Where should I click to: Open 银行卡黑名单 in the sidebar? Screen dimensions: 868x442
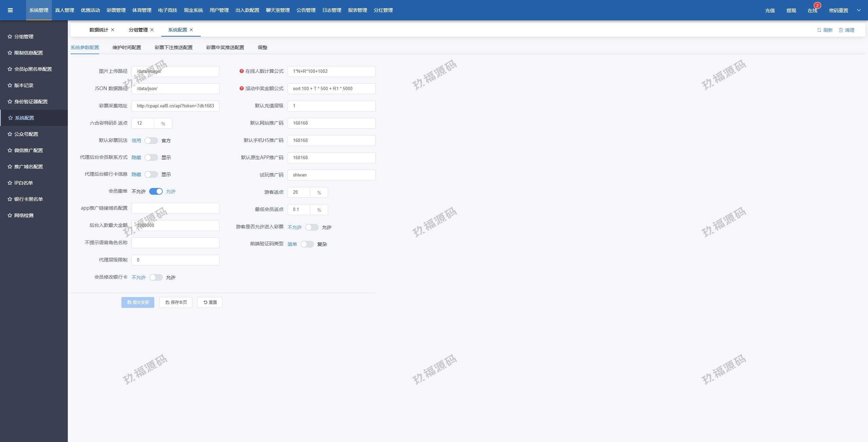pos(28,199)
